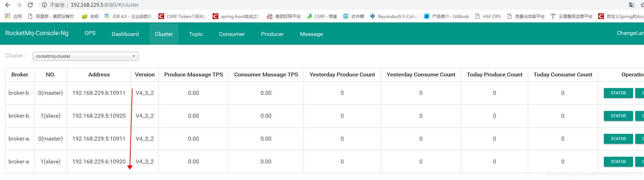Open the 质量与效率平台 bookmark
The image size is (644, 180).
[526, 16]
